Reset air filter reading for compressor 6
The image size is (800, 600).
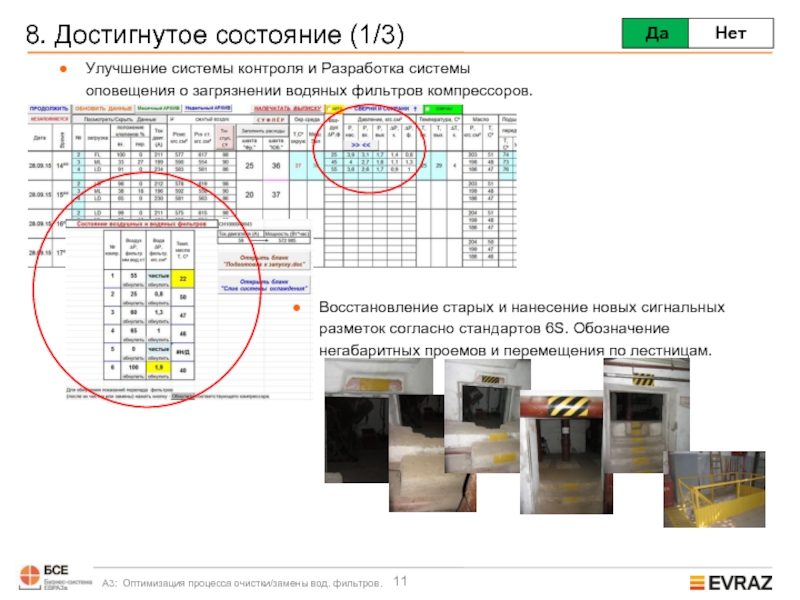[133, 377]
